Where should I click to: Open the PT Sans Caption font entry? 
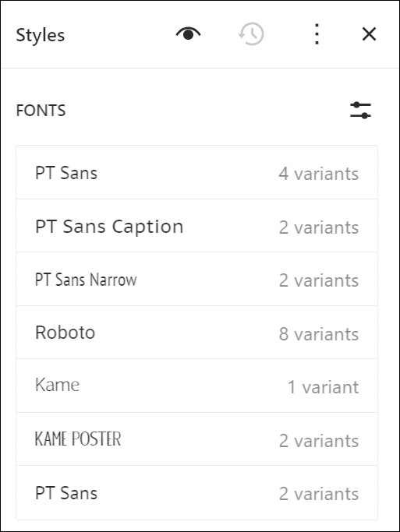[197, 226]
